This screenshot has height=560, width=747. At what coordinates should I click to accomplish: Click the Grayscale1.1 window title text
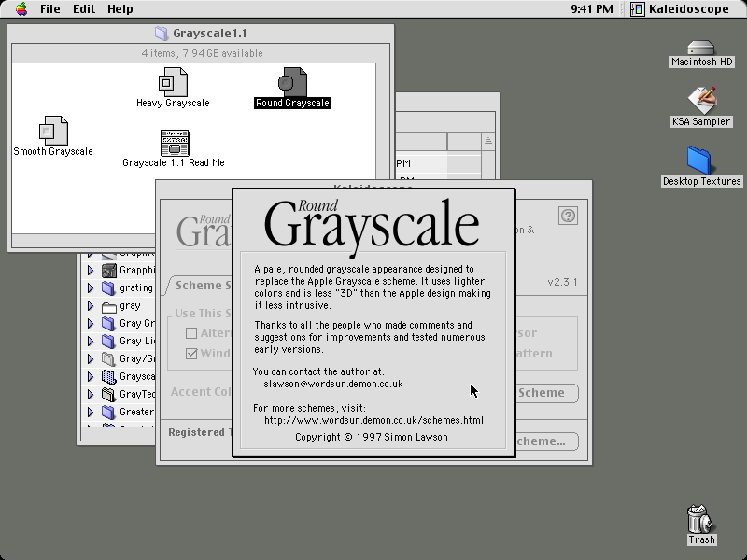[x=209, y=34]
